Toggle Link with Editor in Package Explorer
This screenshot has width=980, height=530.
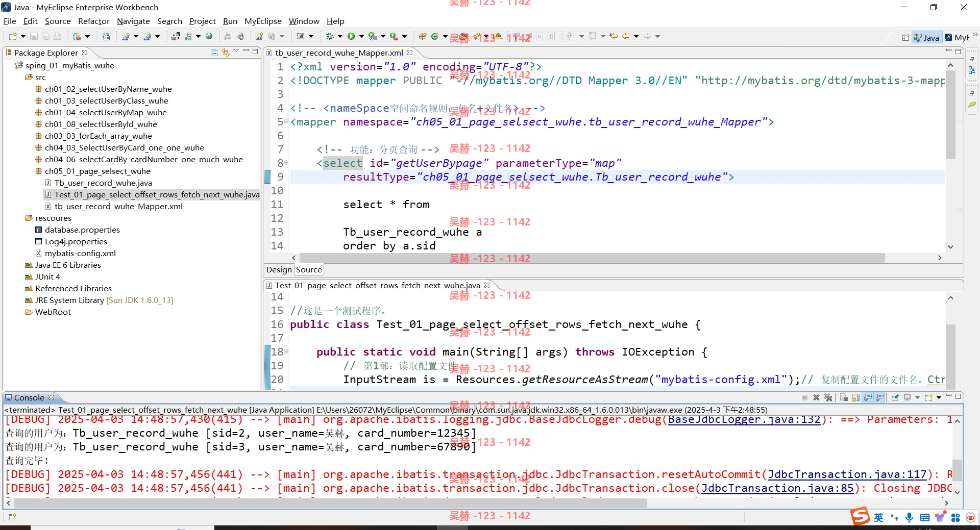point(225,53)
